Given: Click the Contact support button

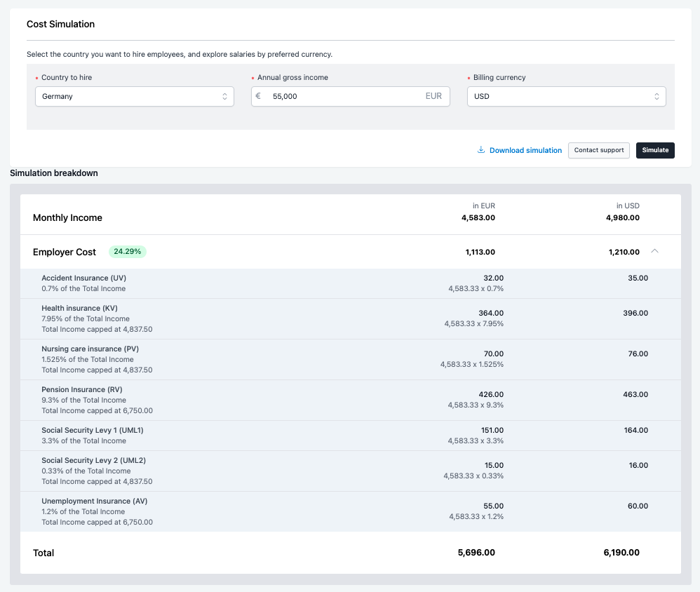Looking at the screenshot, I should click(598, 150).
